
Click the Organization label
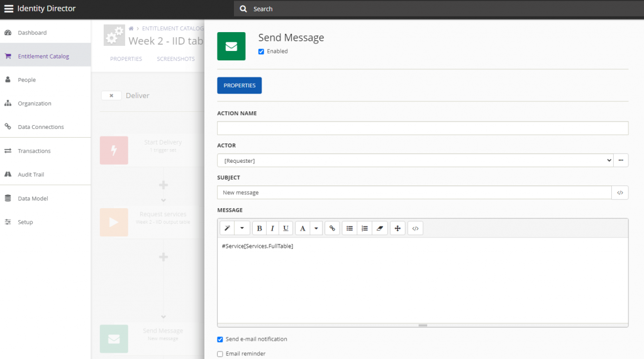[35, 103]
